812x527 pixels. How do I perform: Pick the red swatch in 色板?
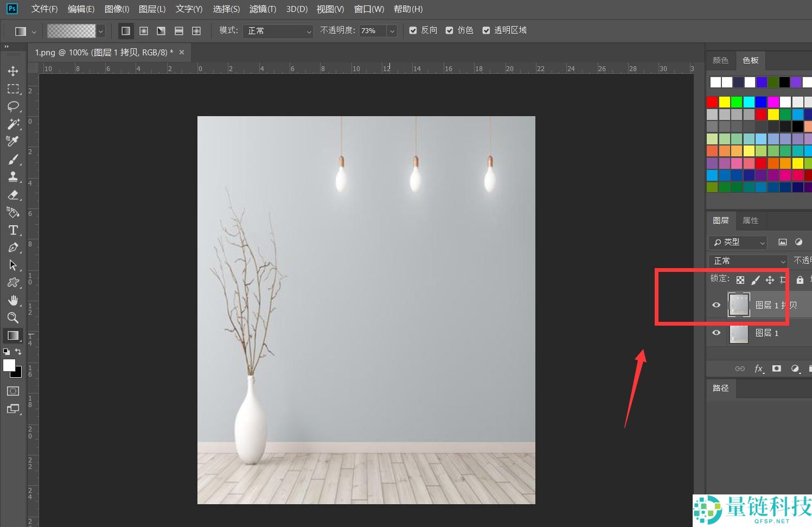[x=712, y=102]
